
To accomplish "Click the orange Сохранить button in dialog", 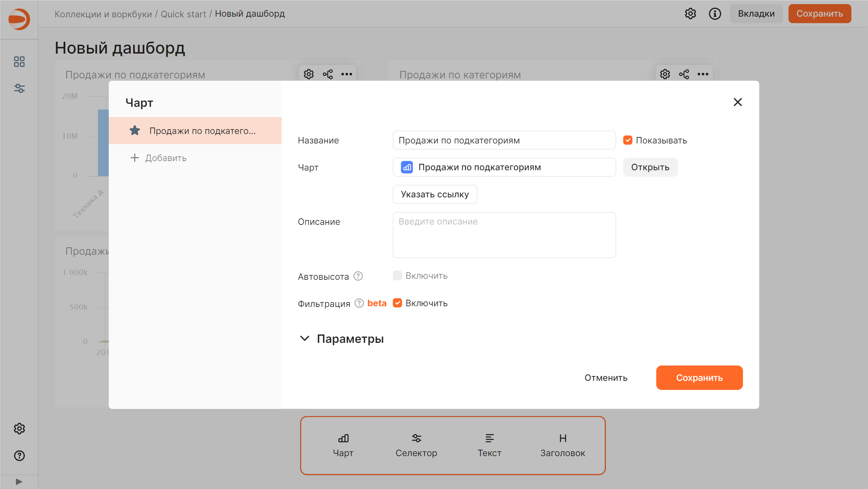I will [699, 377].
